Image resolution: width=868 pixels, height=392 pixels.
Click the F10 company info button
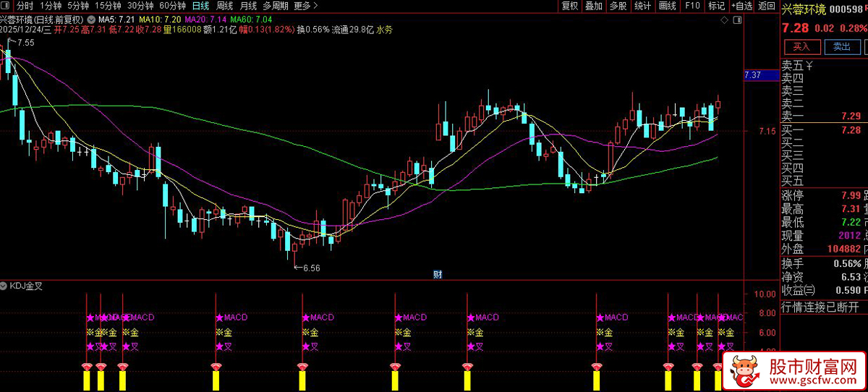click(692, 6)
